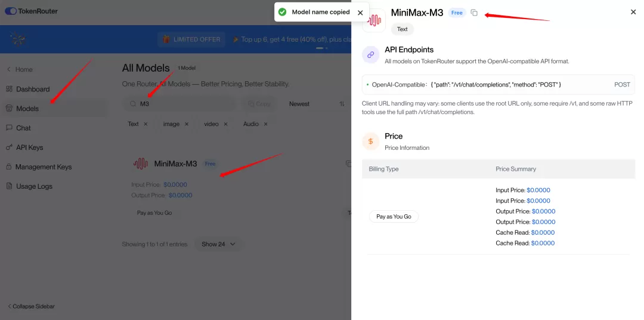The image size is (644, 320).
Task: Dismiss the 'Model name copied' toast
Action: (360, 13)
